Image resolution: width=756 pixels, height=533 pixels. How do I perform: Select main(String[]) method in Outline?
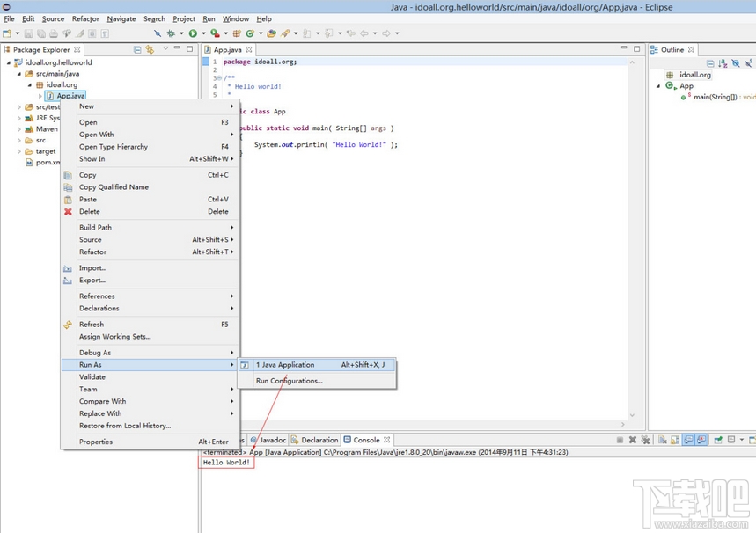(715, 97)
